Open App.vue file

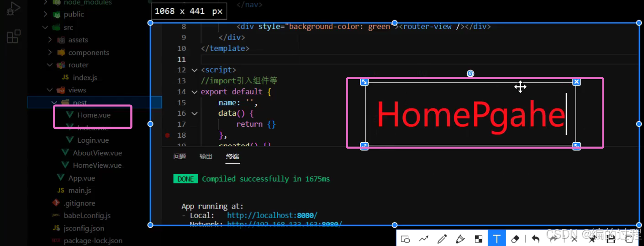[x=82, y=178]
